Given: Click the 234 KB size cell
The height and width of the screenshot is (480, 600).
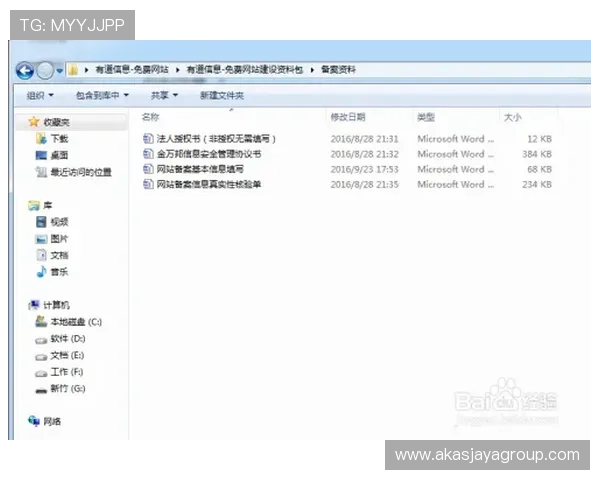Looking at the screenshot, I should tap(537, 184).
